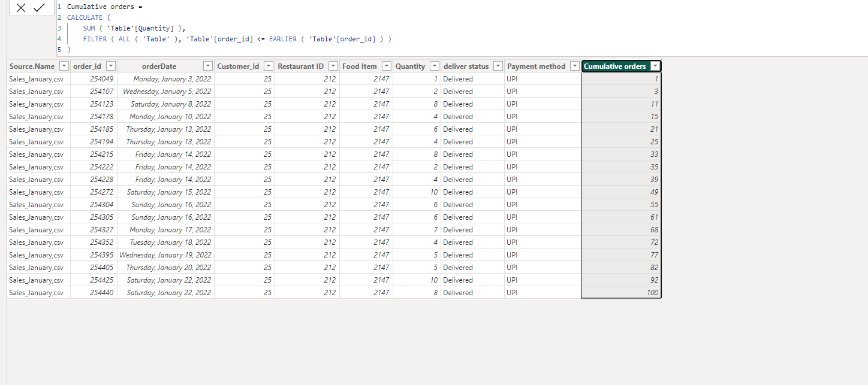Click the SUM line in the formula editor
The height and width of the screenshot is (385, 868).
[x=135, y=28]
